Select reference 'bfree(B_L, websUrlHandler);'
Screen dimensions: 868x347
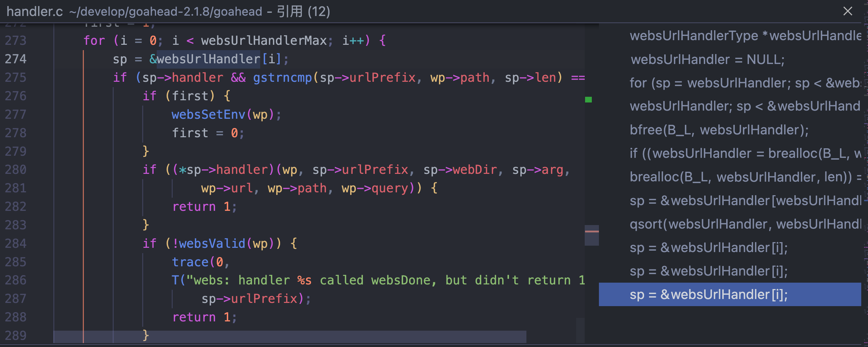[730, 130]
